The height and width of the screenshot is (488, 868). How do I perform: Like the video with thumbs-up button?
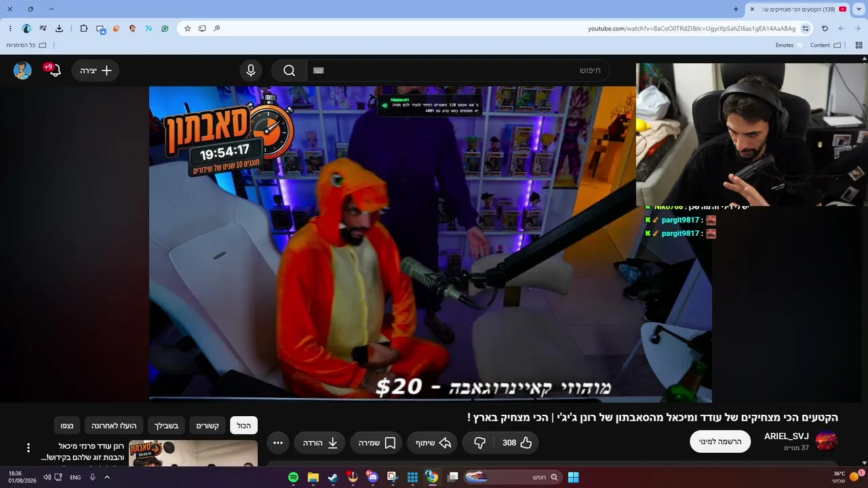click(x=517, y=443)
